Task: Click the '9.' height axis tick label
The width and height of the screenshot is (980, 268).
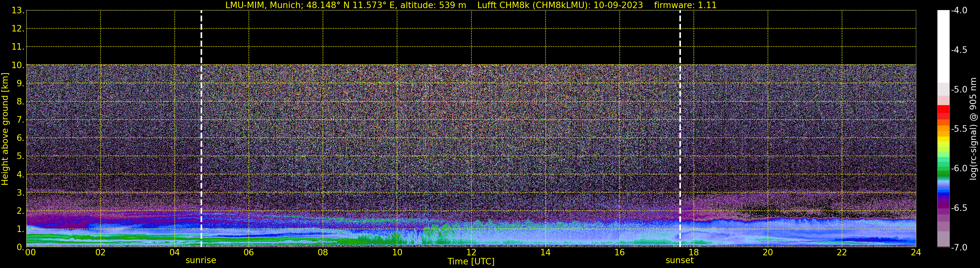Action: tap(20, 83)
